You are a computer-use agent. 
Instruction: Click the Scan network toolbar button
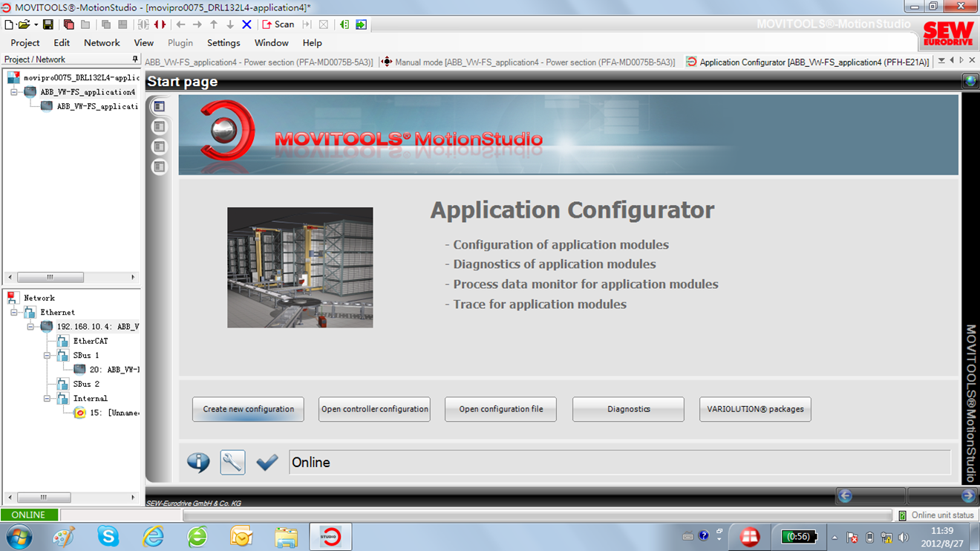pos(278,25)
